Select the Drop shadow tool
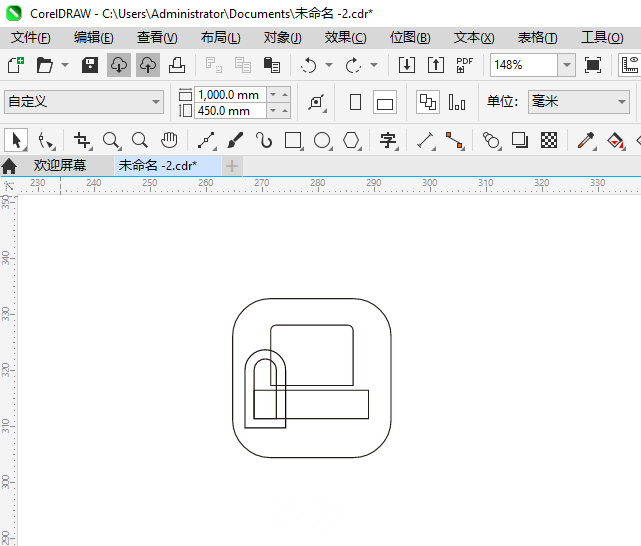 (520, 141)
